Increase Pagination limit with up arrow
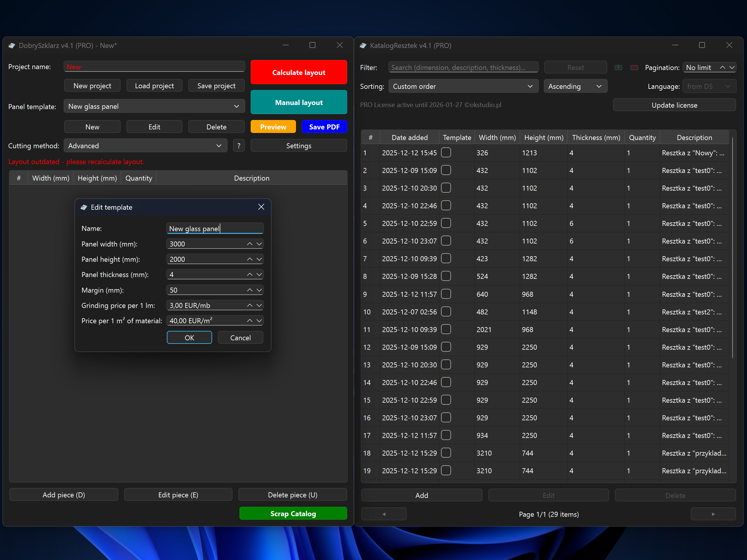Viewport: 747px width, 560px height. click(x=722, y=68)
